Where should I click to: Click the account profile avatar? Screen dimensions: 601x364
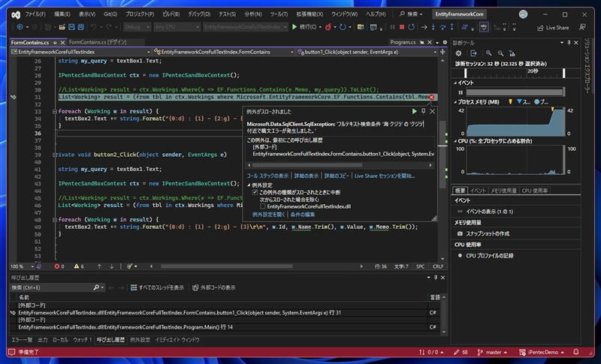tap(523, 14)
